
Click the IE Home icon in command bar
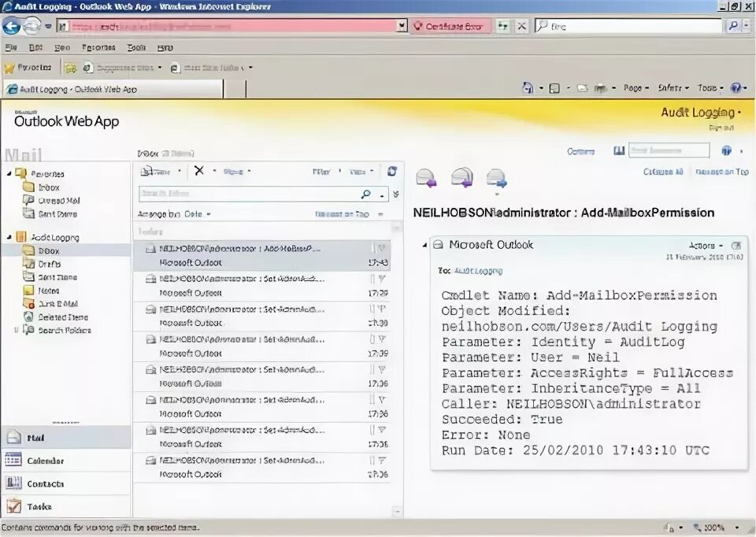528,87
